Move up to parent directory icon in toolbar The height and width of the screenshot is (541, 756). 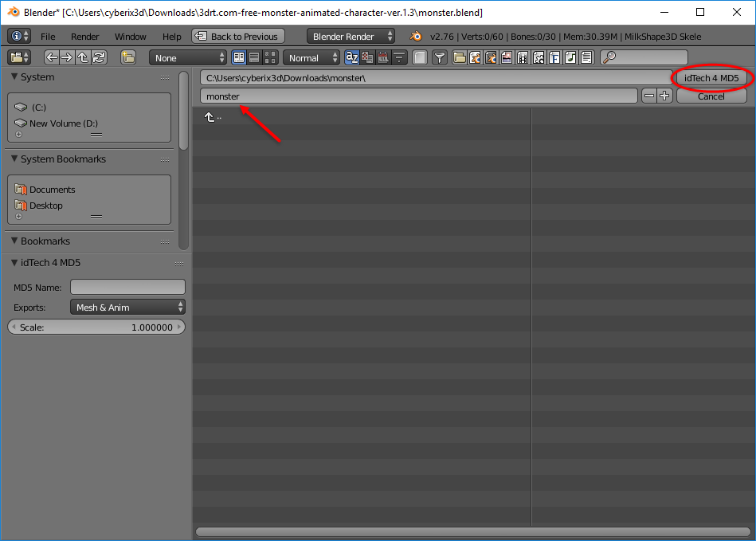click(x=83, y=57)
